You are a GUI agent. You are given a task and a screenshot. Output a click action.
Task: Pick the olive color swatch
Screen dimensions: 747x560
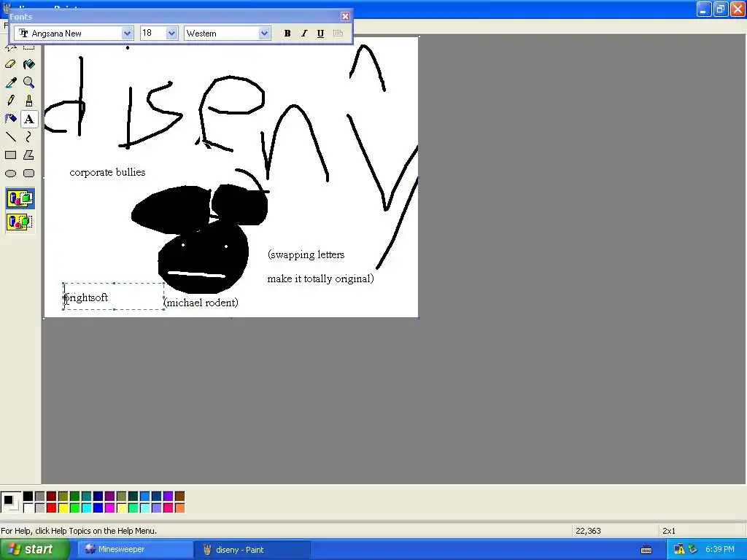[63, 497]
